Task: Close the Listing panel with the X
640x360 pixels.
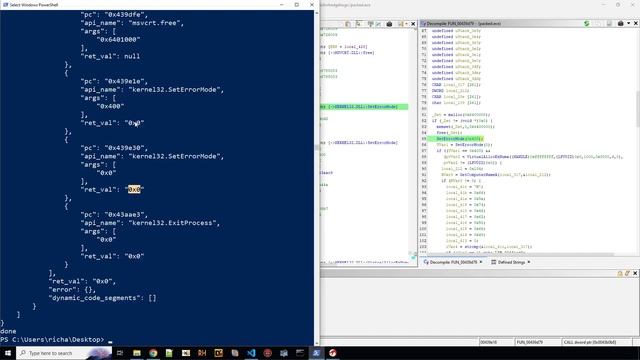Action: click(413, 24)
